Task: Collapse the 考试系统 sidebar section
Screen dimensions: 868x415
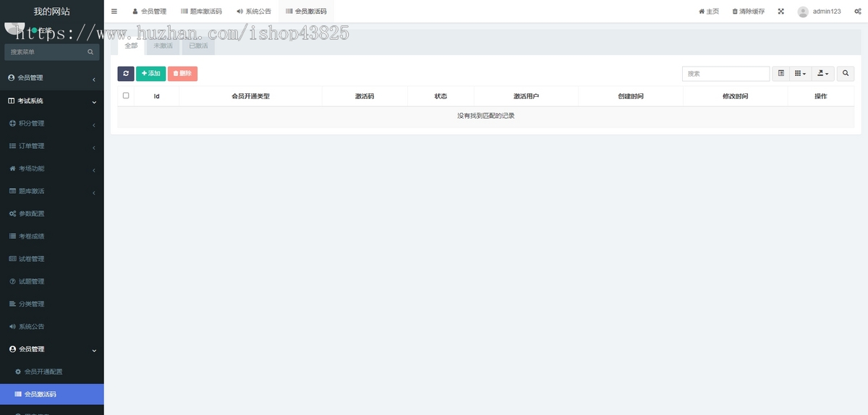Action: 52,101
